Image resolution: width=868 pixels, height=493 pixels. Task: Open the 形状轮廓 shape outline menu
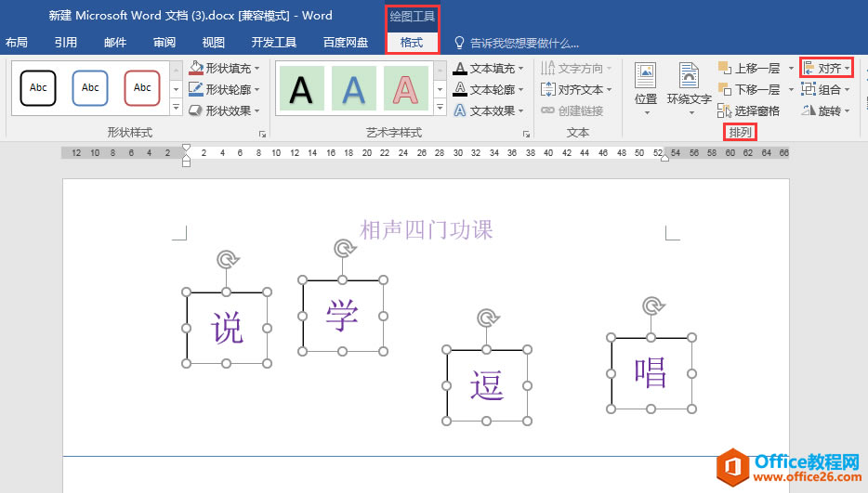(x=225, y=89)
